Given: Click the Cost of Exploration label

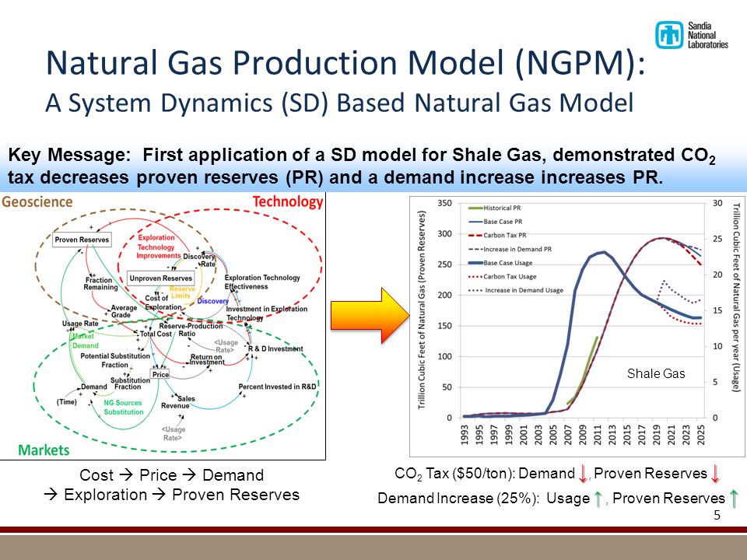Looking at the screenshot, I should coord(163,303).
